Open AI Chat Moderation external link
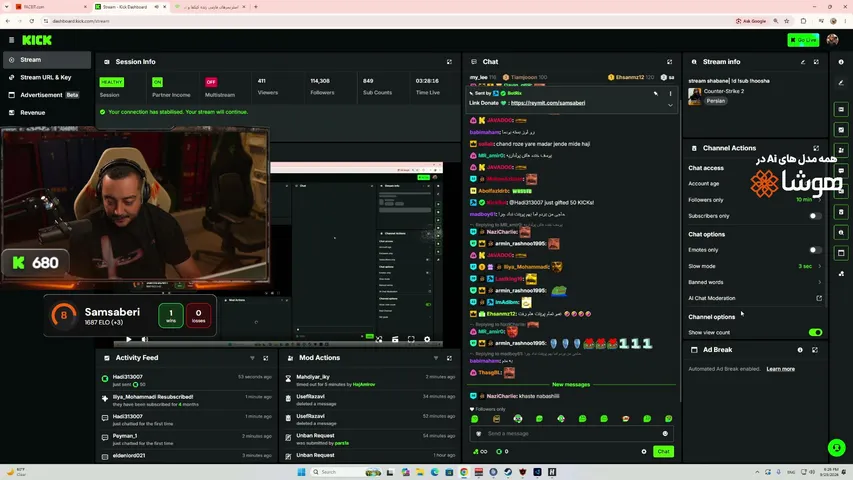853x480 pixels. pos(819,298)
